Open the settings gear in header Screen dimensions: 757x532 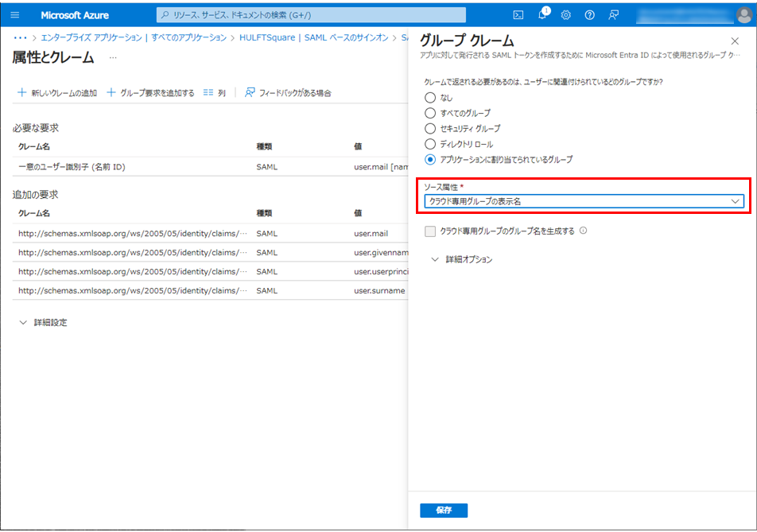coord(566,15)
